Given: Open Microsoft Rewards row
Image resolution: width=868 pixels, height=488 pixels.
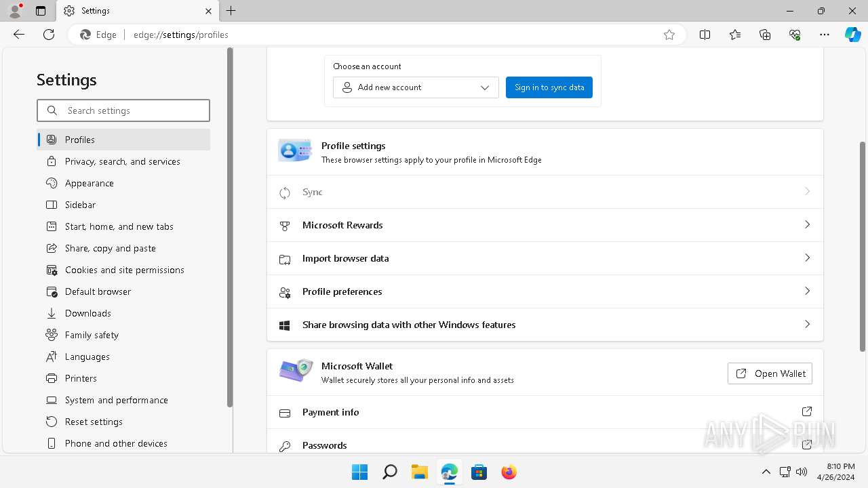Looking at the screenshot, I should coord(545,225).
